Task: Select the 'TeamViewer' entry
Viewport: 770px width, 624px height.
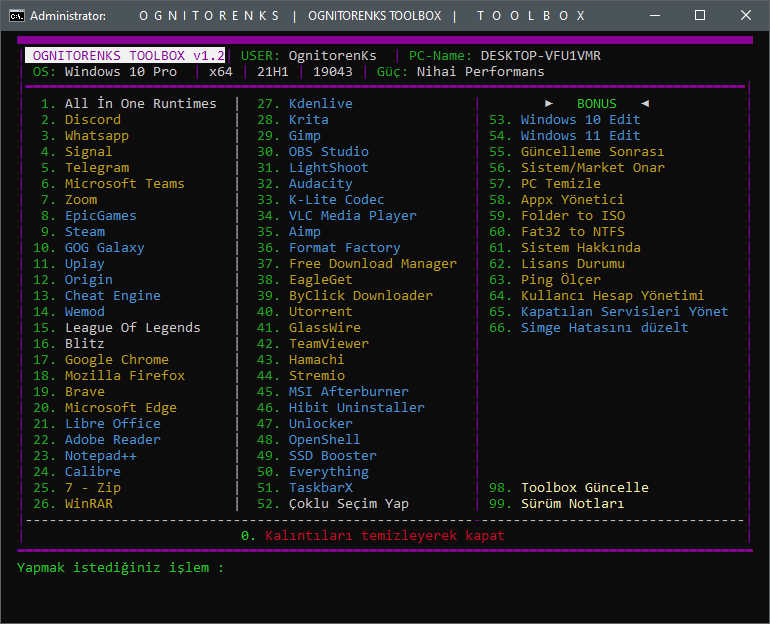Action: 329,344
